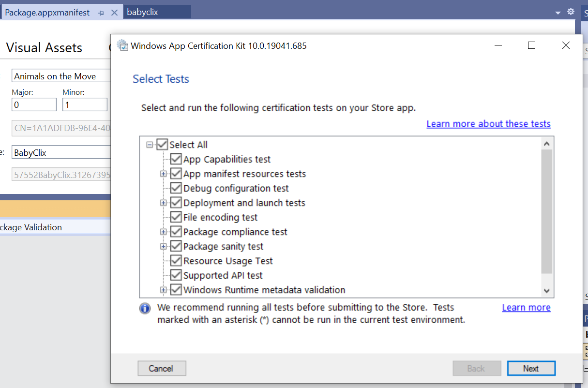Viewport: 588px width, 388px height.
Task: Disable the File encoding test
Action: pos(176,217)
